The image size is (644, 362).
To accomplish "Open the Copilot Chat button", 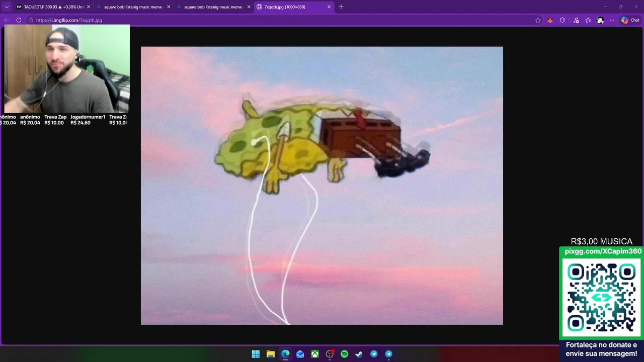I will (630, 20).
